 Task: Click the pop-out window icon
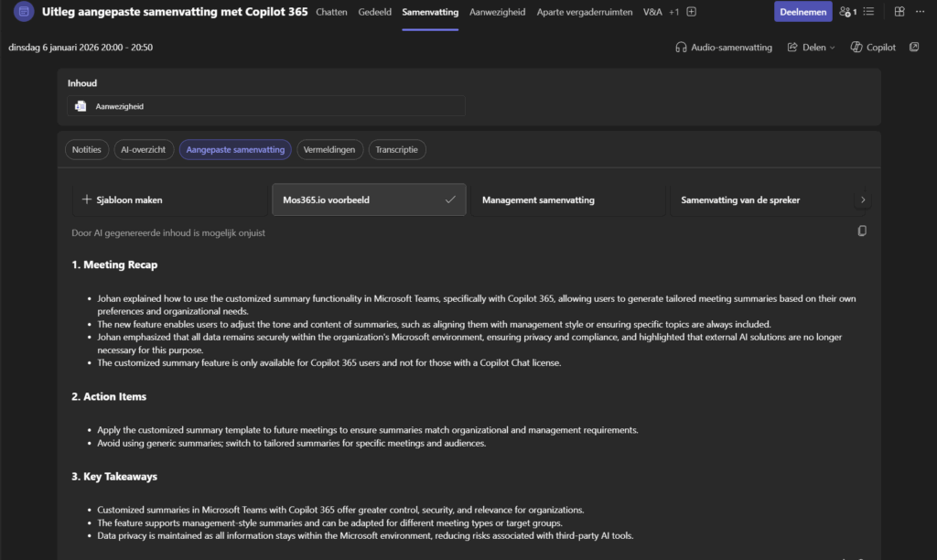click(x=914, y=48)
